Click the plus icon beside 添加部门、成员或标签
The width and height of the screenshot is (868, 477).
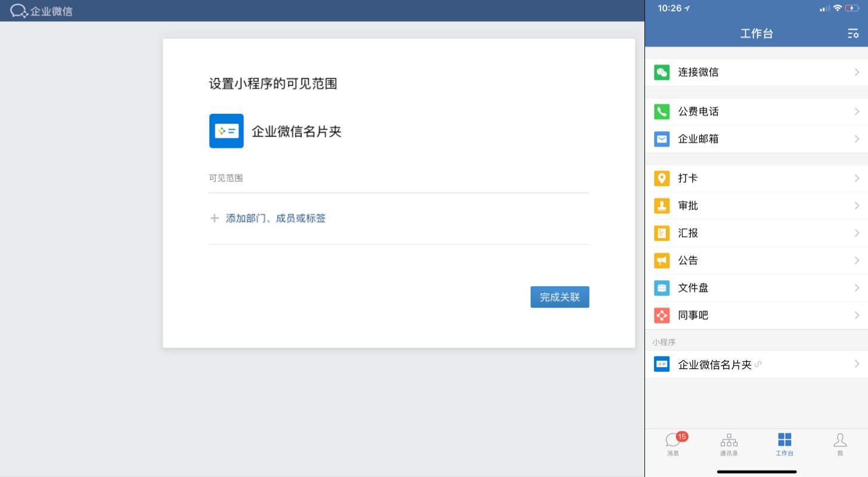[x=215, y=218]
